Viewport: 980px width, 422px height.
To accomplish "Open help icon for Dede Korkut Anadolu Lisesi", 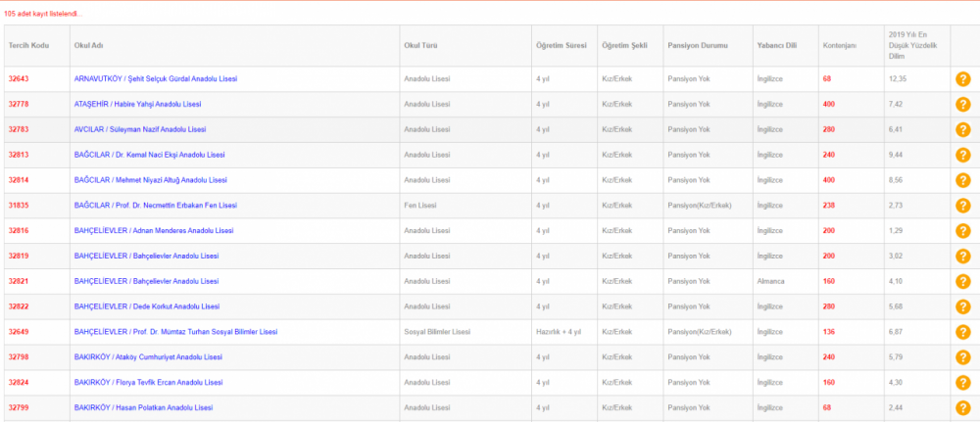I will tap(962, 306).
